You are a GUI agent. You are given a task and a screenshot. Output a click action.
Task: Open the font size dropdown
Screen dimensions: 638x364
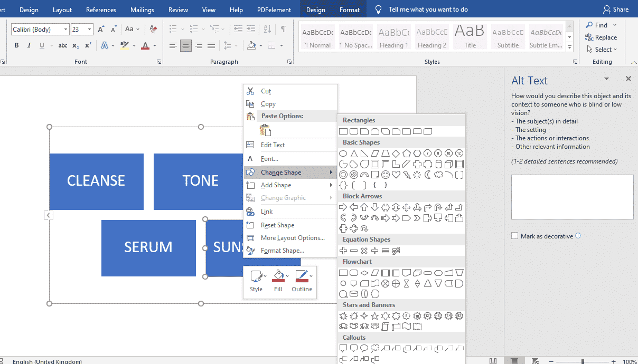(89, 29)
